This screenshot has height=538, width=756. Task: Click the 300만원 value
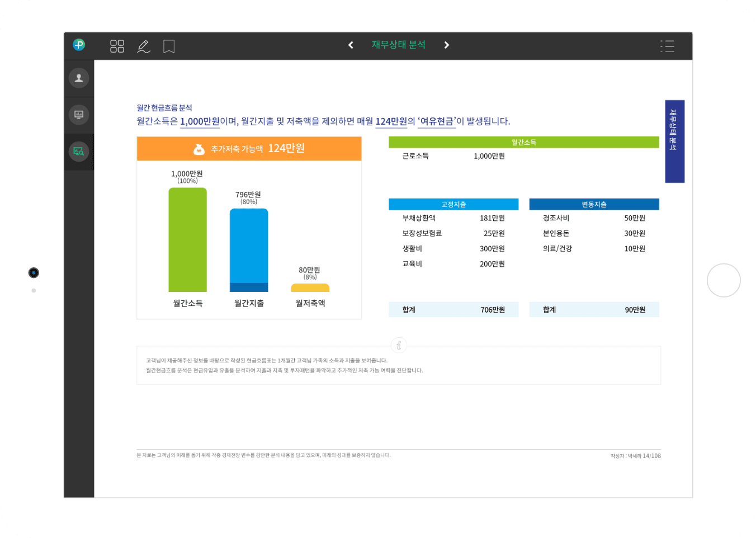tap(492, 248)
